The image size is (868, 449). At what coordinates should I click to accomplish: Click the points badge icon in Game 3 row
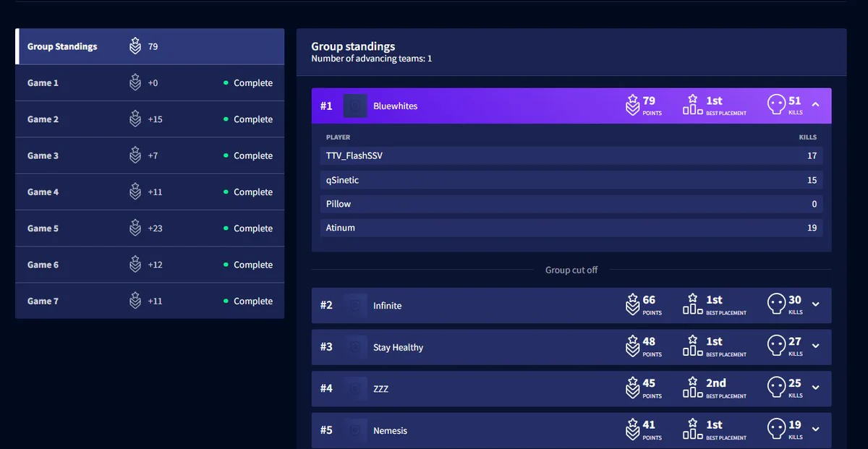[x=135, y=155]
